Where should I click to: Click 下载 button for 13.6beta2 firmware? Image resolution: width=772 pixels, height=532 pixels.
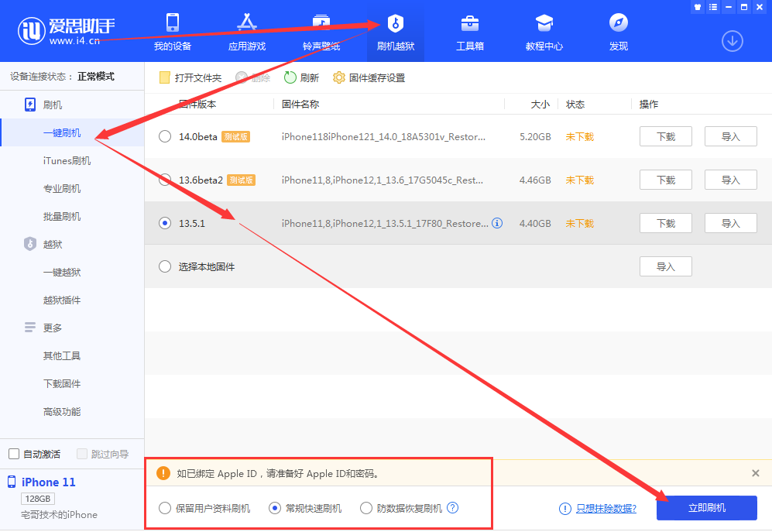pos(666,180)
